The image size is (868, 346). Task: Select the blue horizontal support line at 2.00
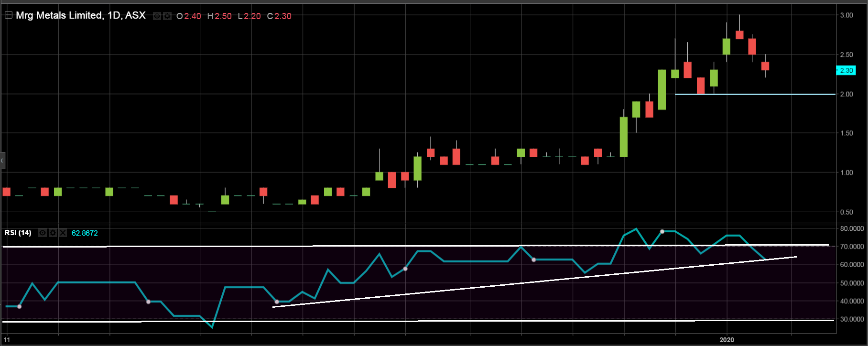point(755,94)
